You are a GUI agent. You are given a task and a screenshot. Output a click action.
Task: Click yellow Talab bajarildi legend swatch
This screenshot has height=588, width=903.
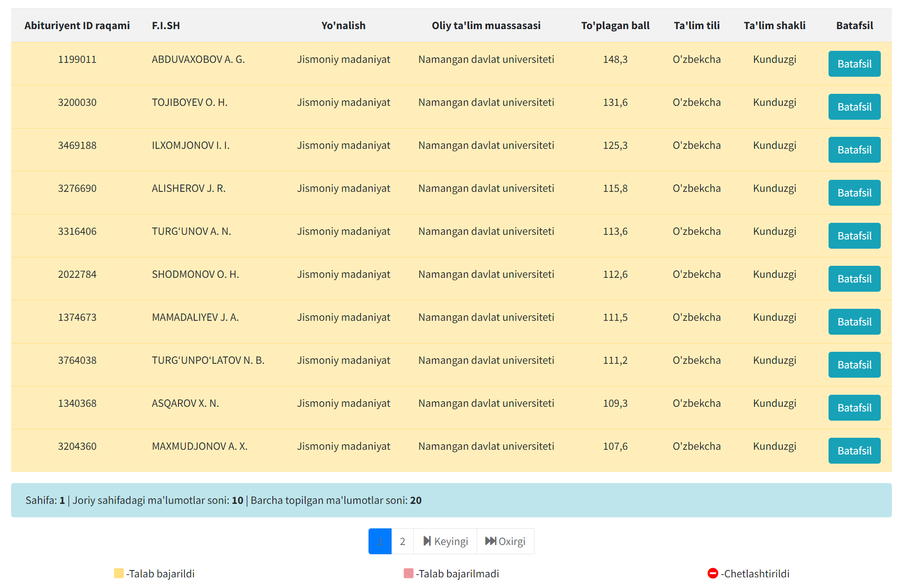[119, 573]
